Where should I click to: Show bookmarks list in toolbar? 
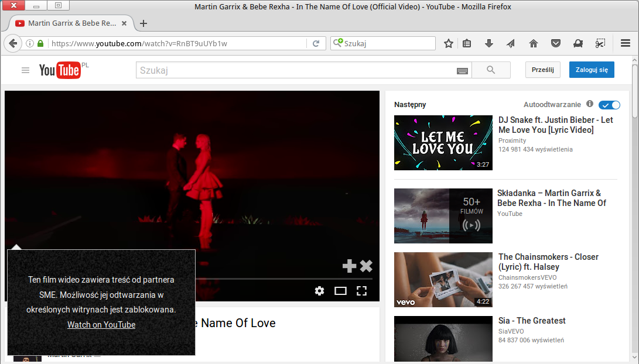(467, 43)
